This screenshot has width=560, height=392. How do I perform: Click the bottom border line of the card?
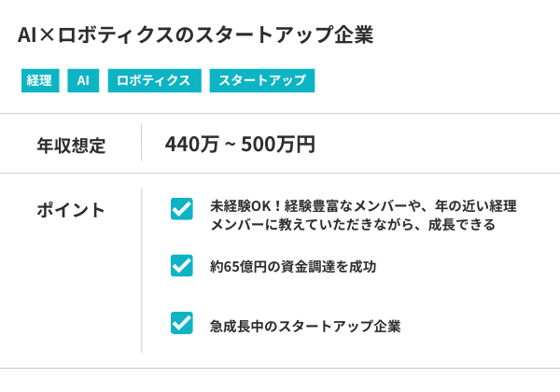pyautogui.click(x=280, y=369)
